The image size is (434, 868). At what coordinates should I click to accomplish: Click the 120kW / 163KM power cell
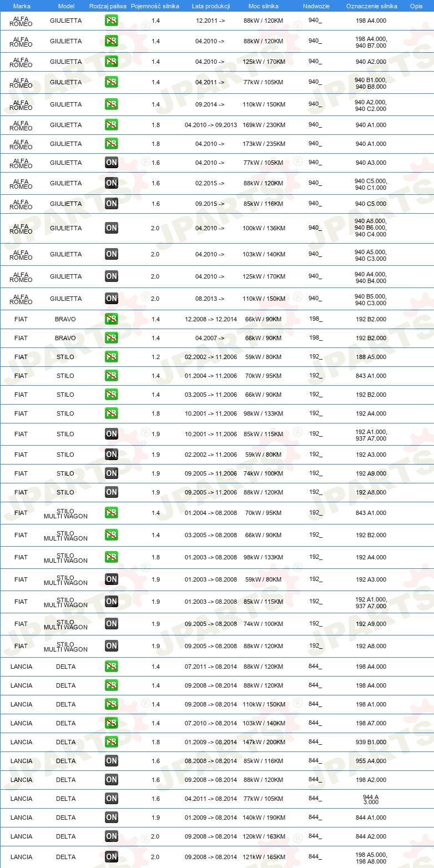point(264,836)
